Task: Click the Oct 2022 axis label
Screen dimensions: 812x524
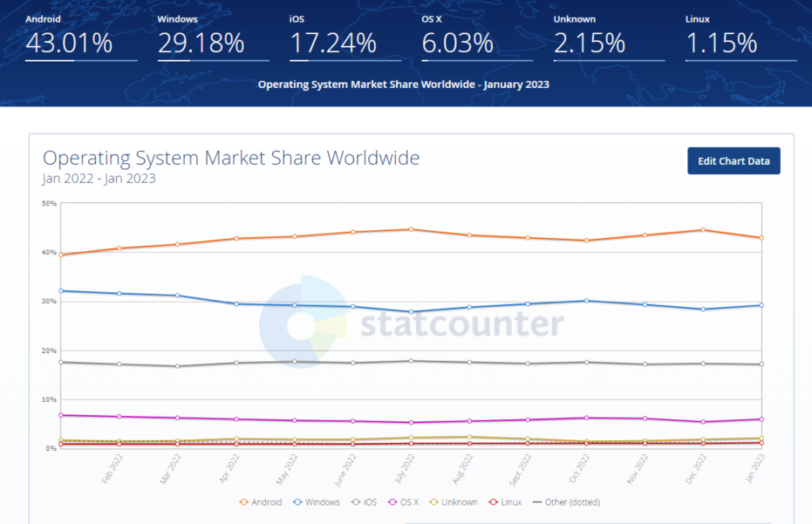Action: click(x=579, y=468)
